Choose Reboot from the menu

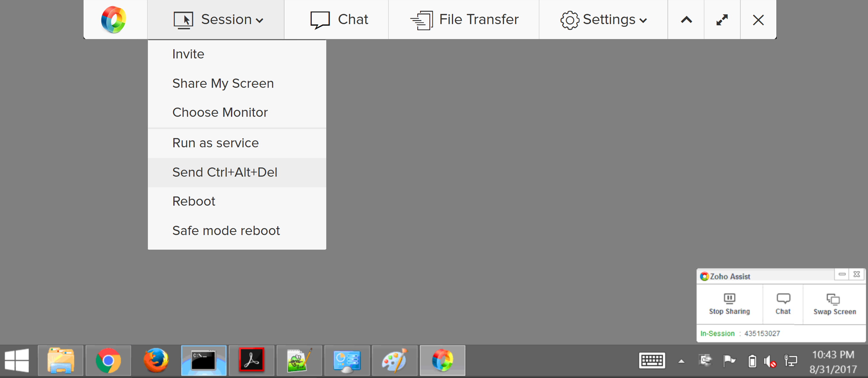237,201
